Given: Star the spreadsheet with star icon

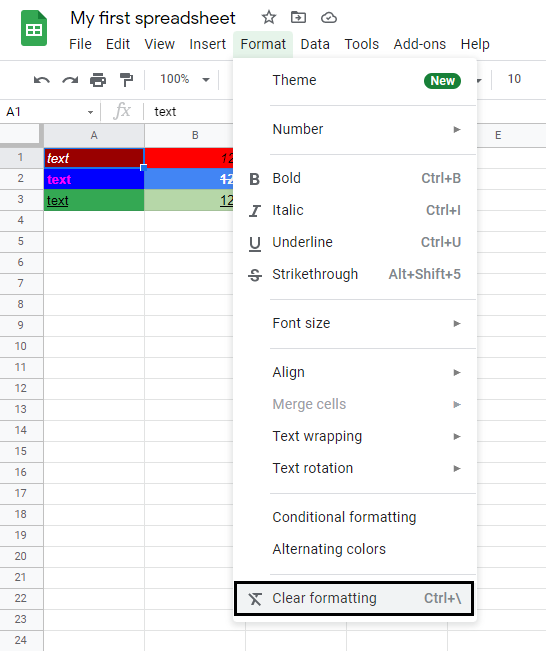Looking at the screenshot, I should pos(269,17).
